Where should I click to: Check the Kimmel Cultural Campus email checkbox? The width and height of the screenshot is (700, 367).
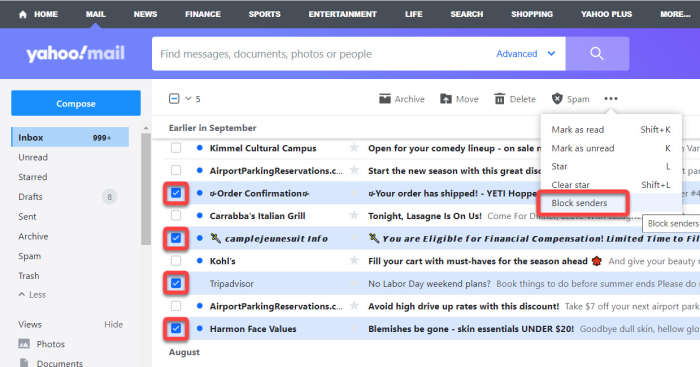176,148
